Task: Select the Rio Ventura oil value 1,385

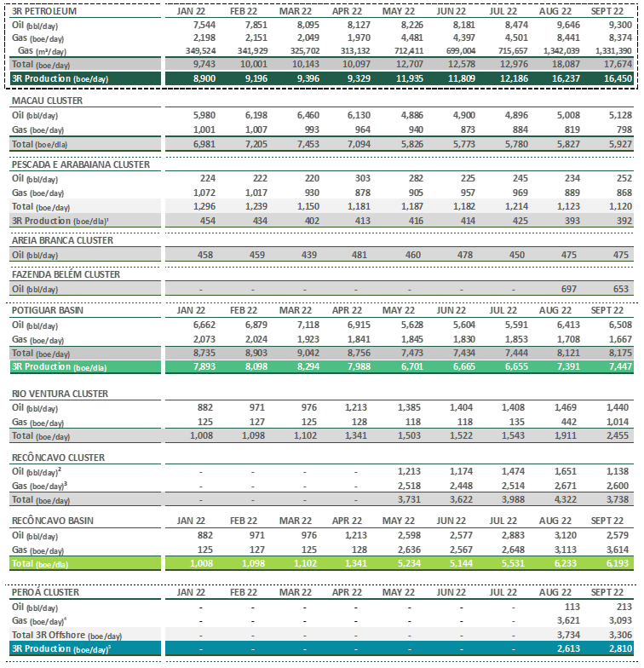Action: (x=409, y=407)
